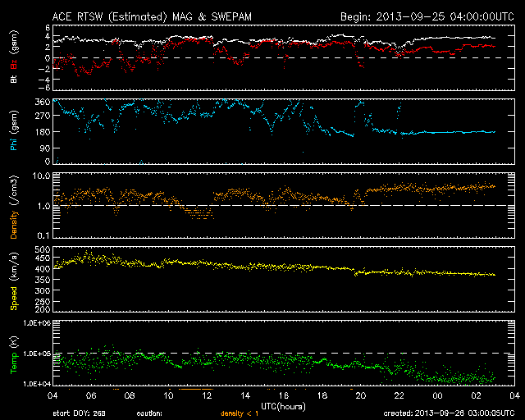Click the "08" hour label on the time axis

[130, 396]
